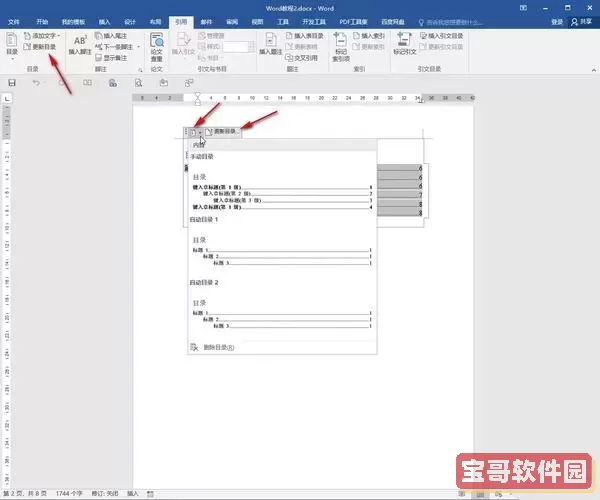This screenshot has width=600, height=500.
Task: Open the 文件 tab
Action: (14, 22)
